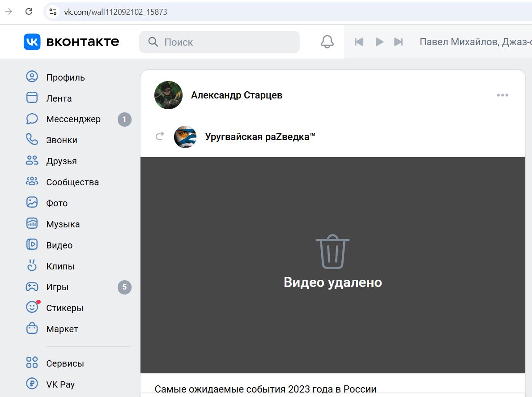Screen dimensions: 532x397
Task: Click the Видео удалено text
Action: [x=333, y=282]
